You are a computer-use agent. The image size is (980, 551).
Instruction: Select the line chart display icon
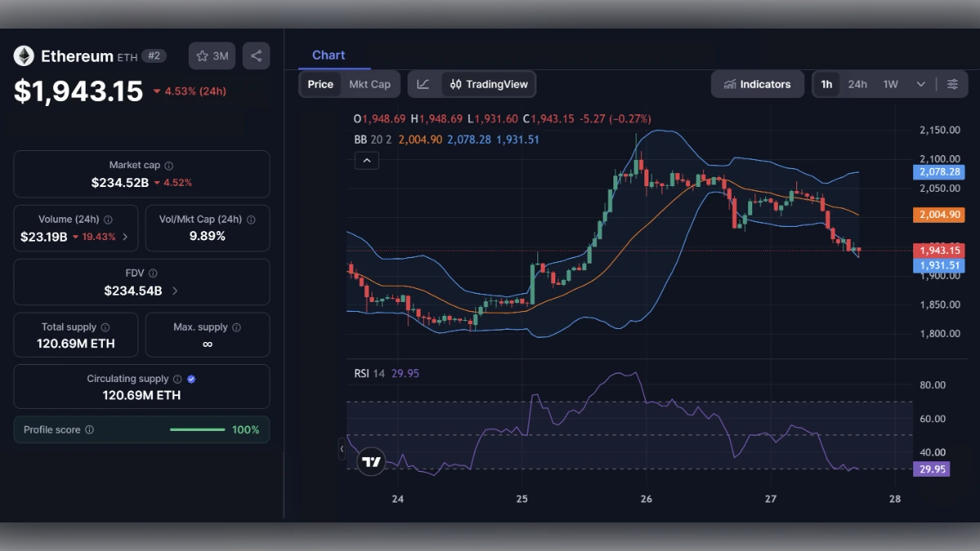click(x=424, y=84)
